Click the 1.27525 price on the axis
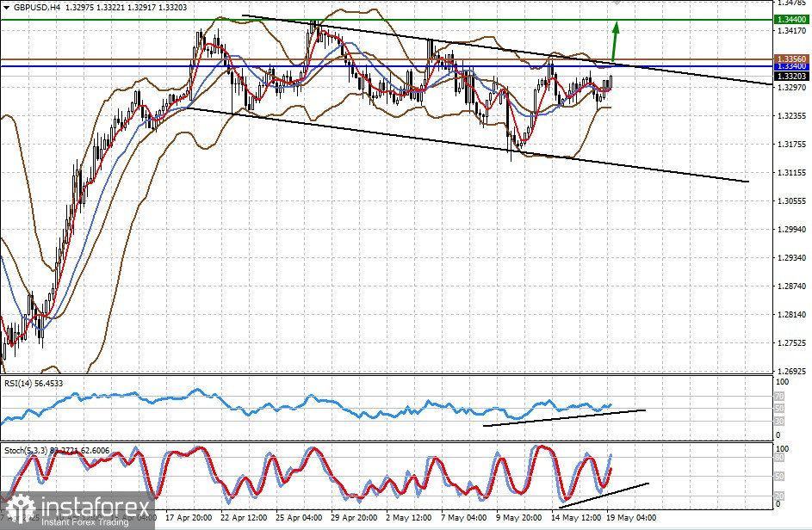812x530 pixels. click(792, 343)
